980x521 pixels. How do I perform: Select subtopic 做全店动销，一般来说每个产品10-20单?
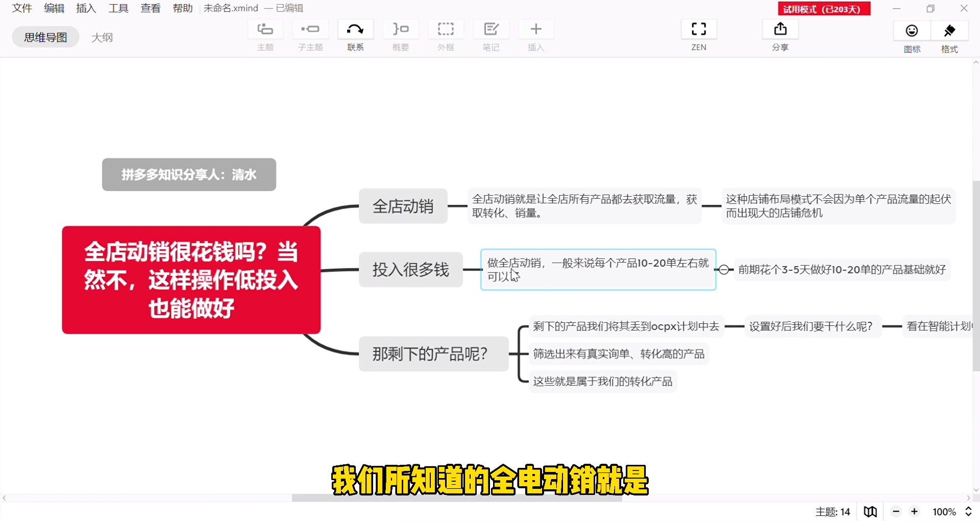click(598, 270)
